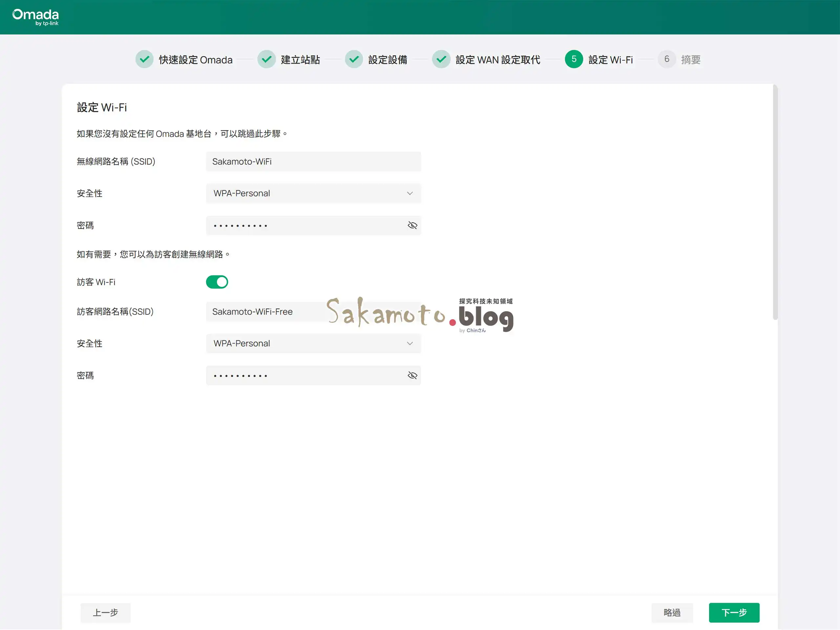
Task: Click the step 5 circle icon
Action: [x=574, y=59]
